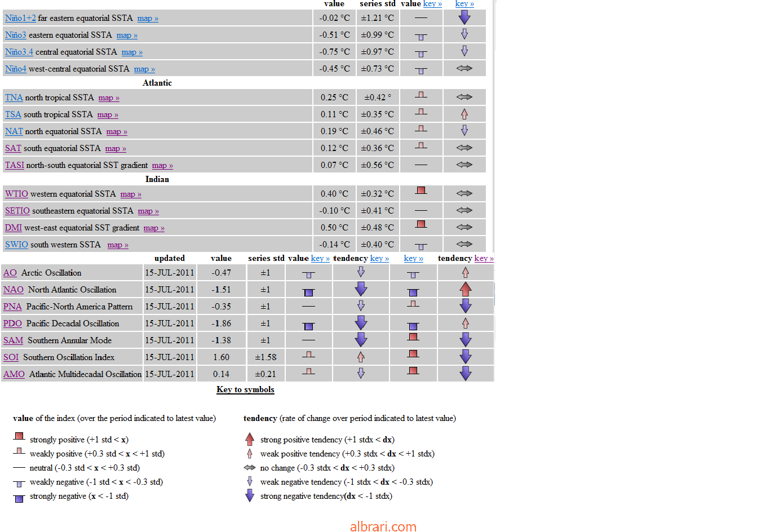Select the ±0.21 series std in AMO row
This screenshot has width=770, height=532.
(265, 374)
